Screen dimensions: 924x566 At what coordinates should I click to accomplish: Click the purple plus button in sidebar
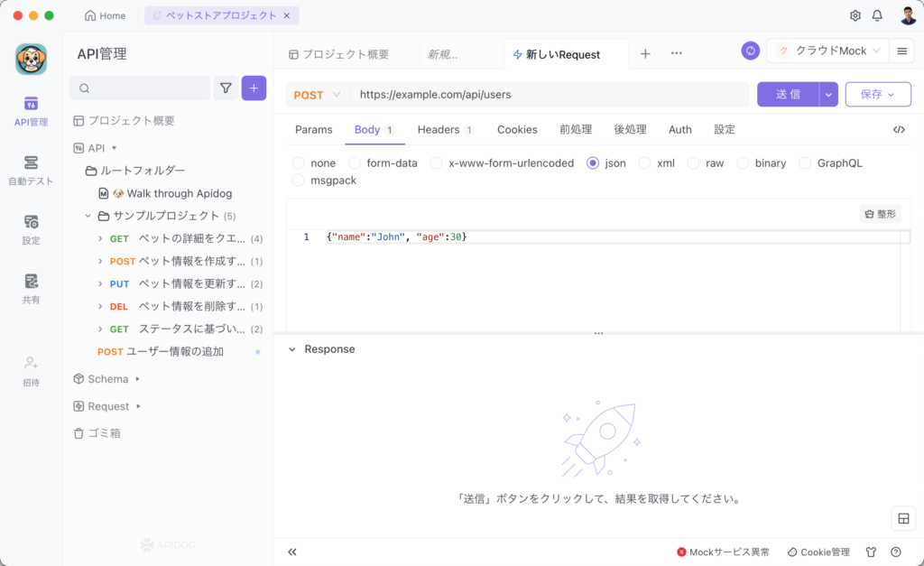pyautogui.click(x=254, y=88)
